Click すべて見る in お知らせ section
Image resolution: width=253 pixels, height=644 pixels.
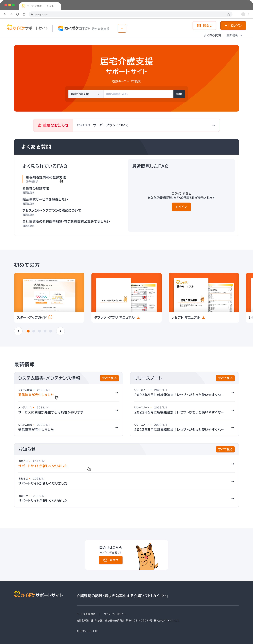tap(225, 449)
